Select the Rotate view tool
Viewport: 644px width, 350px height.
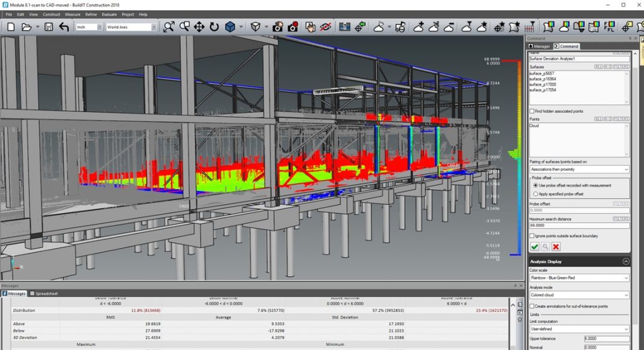pyautogui.click(x=214, y=27)
